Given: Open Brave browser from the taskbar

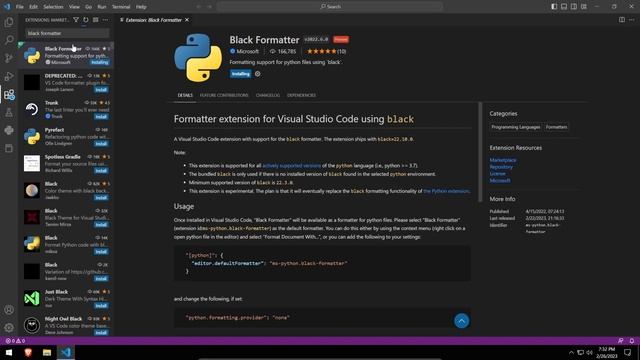Looking at the screenshot, I should (x=28, y=352).
